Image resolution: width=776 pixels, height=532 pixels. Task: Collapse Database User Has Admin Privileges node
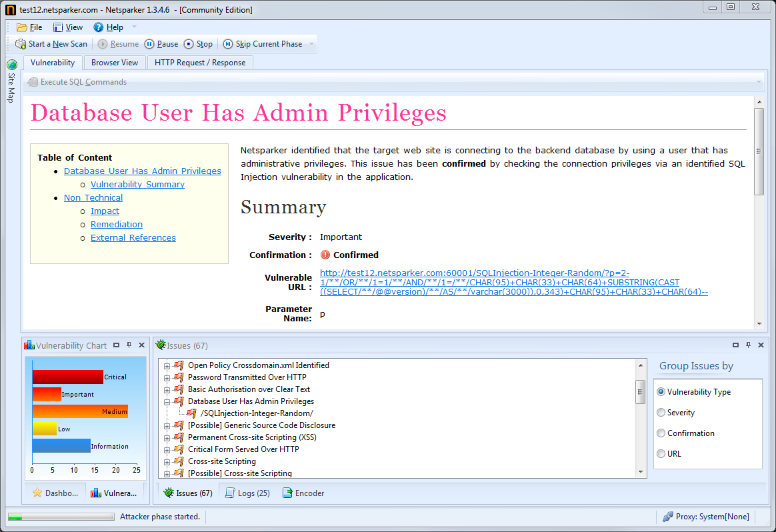pyautogui.click(x=167, y=402)
